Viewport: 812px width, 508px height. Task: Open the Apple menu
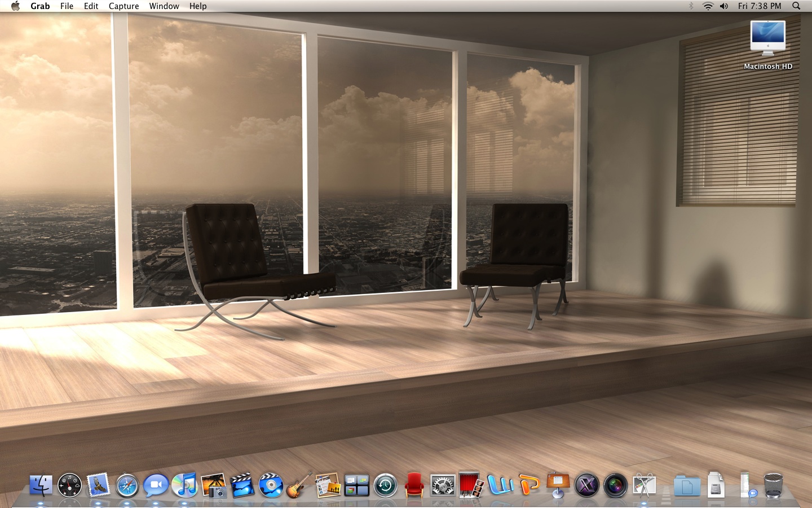(15, 6)
